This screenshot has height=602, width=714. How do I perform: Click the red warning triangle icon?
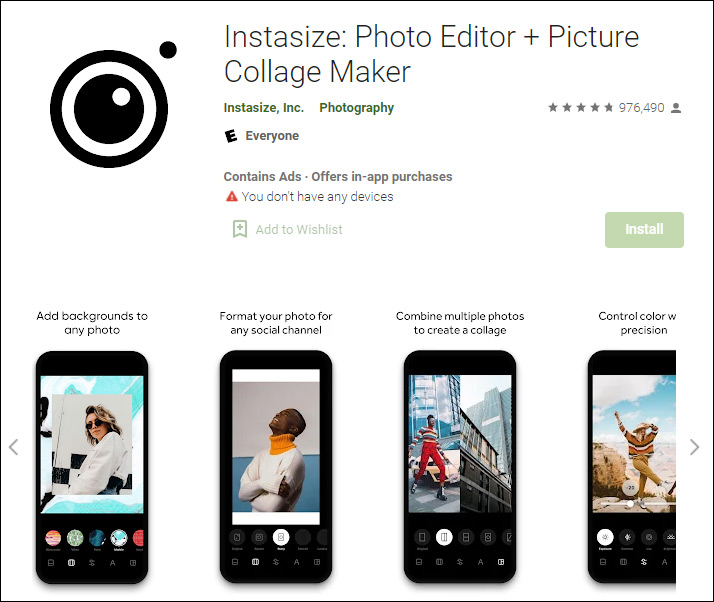pos(232,196)
